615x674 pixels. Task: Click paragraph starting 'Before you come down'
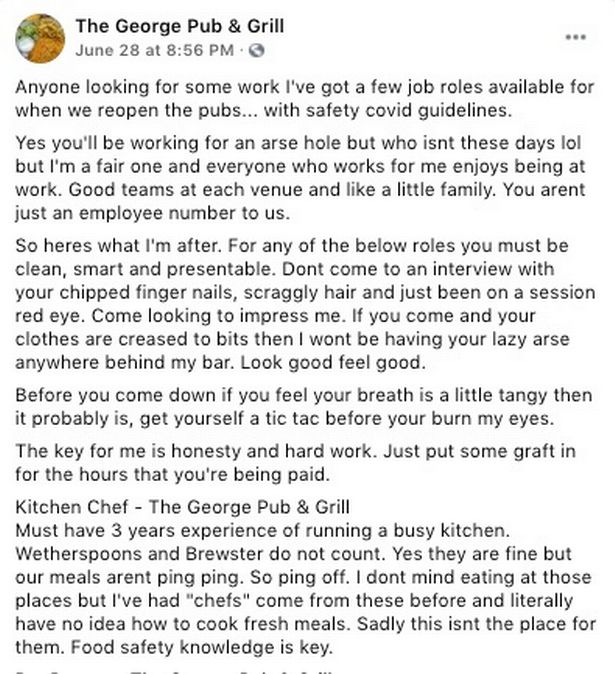coord(303,407)
